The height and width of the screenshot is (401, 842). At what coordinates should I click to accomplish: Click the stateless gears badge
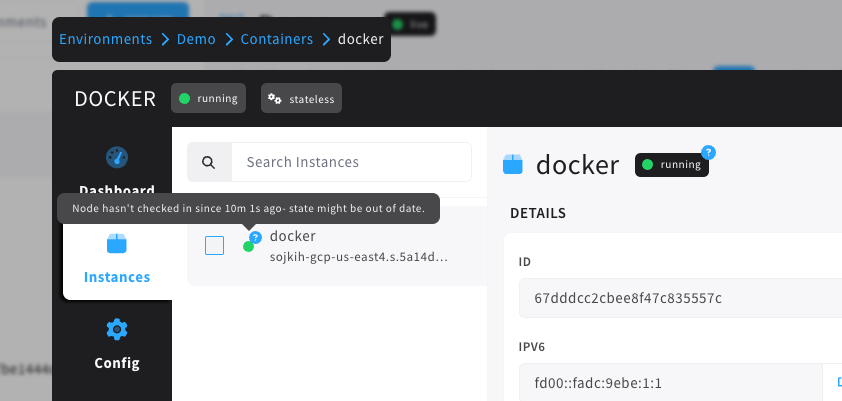point(301,98)
